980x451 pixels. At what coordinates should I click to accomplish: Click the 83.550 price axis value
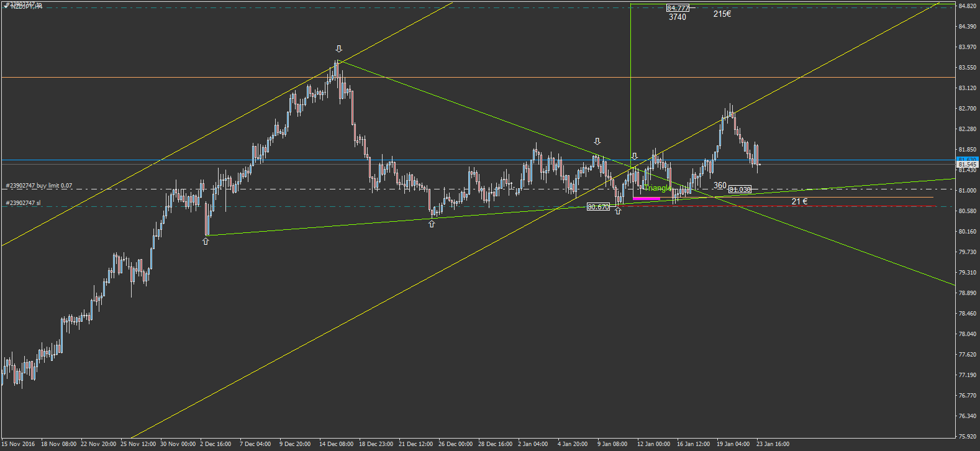[x=968, y=68]
